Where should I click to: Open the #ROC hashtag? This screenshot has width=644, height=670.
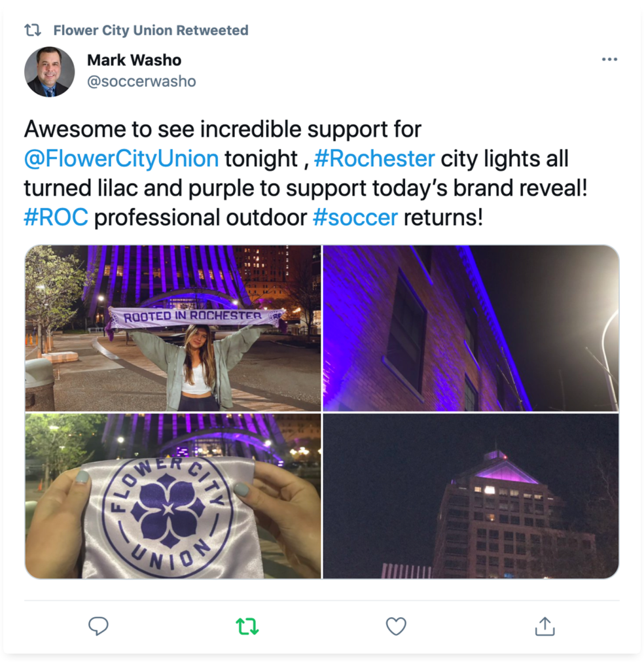pos(56,217)
